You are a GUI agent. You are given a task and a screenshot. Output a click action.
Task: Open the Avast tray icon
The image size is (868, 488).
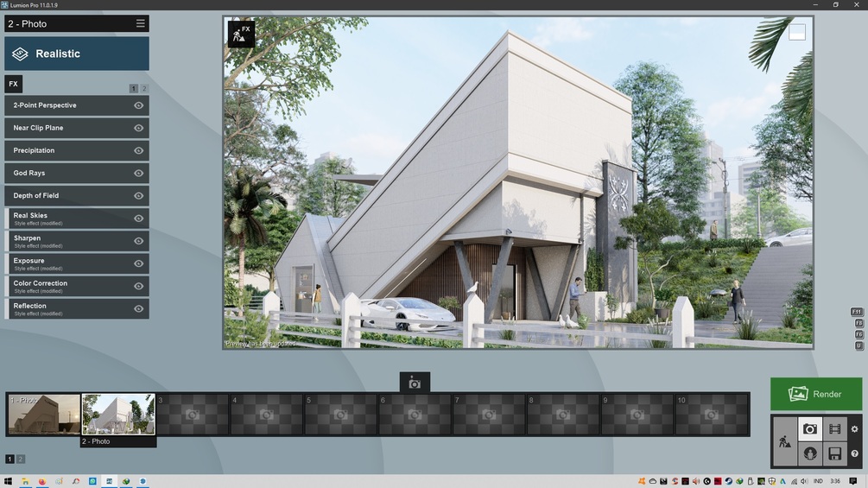642,481
